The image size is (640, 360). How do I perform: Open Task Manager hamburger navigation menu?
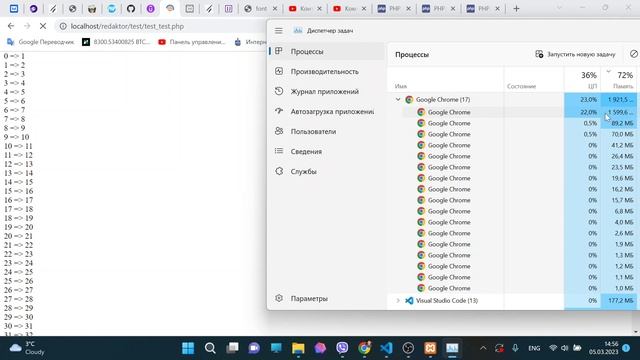click(x=279, y=31)
